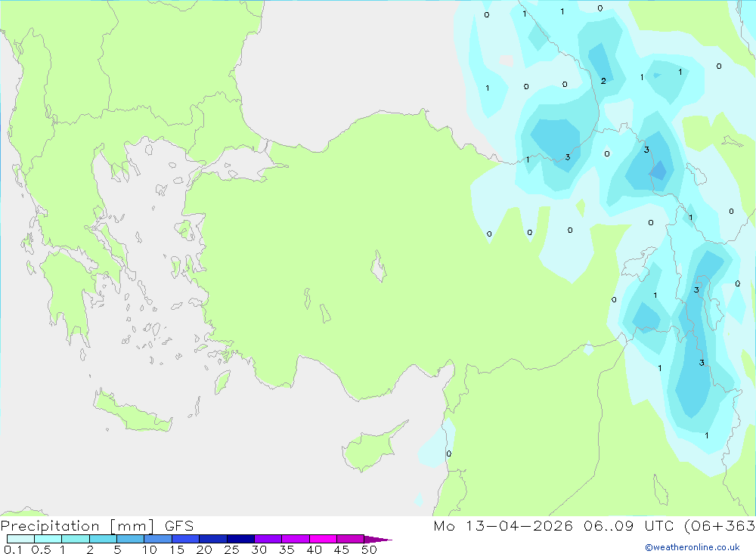Image resolution: width=756 pixels, height=554 pixels.
Task: Click the time range '06..09'
Action: point(609,526)
